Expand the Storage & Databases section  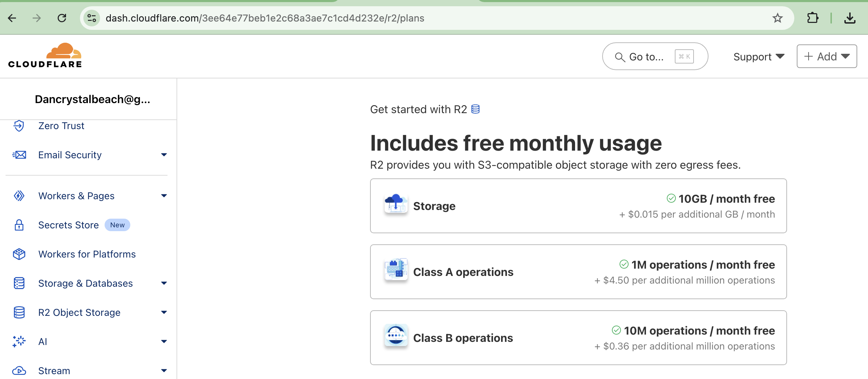164,283
